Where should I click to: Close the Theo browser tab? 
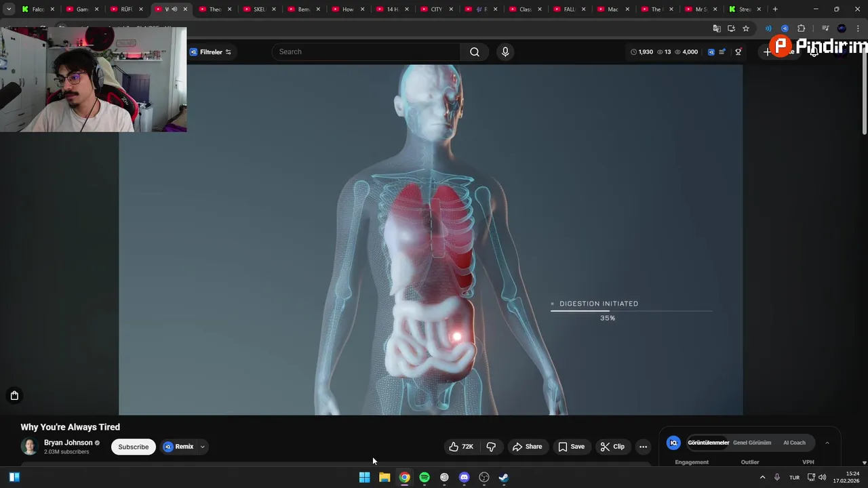[229, 9]
